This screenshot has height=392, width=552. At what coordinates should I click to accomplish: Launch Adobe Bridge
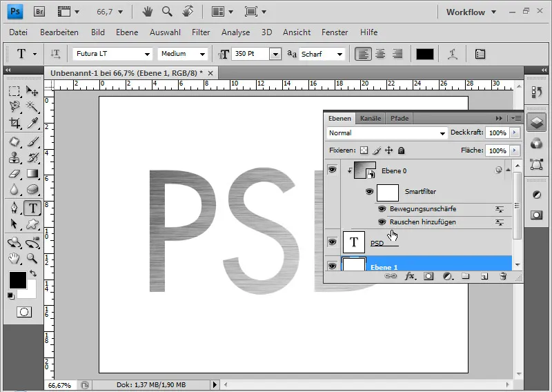pyautogui.click(x=39, y=12)
